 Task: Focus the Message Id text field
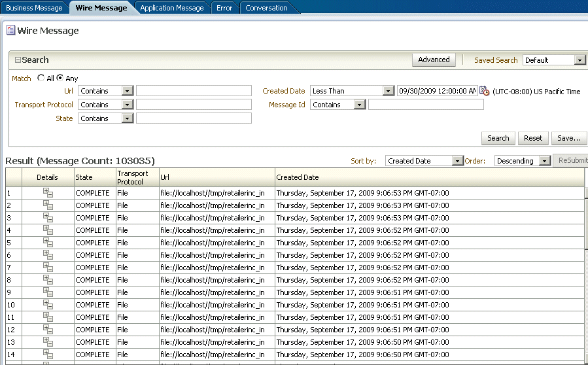tap(426, 105)
